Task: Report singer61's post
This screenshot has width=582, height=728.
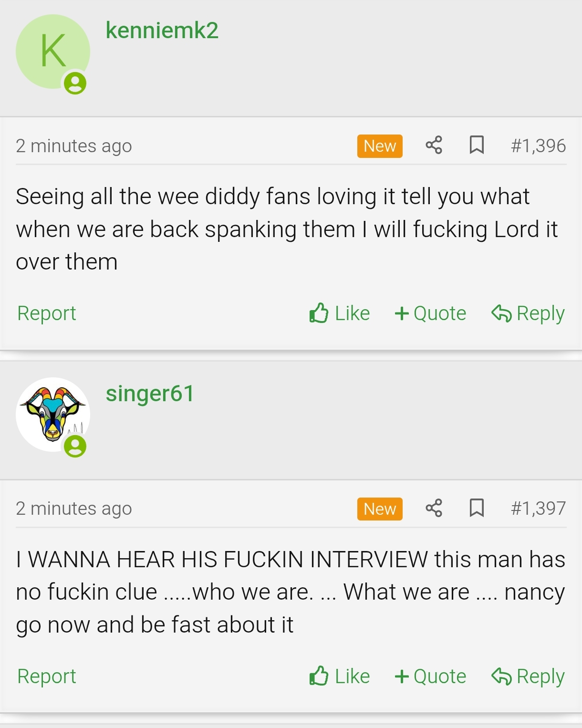Action: point(47,676)
